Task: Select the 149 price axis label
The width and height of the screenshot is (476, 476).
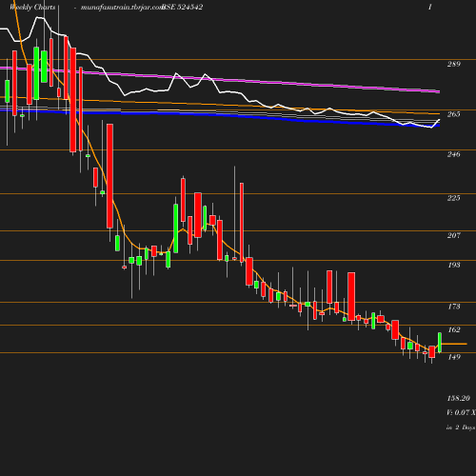Action: click(454, 357)
